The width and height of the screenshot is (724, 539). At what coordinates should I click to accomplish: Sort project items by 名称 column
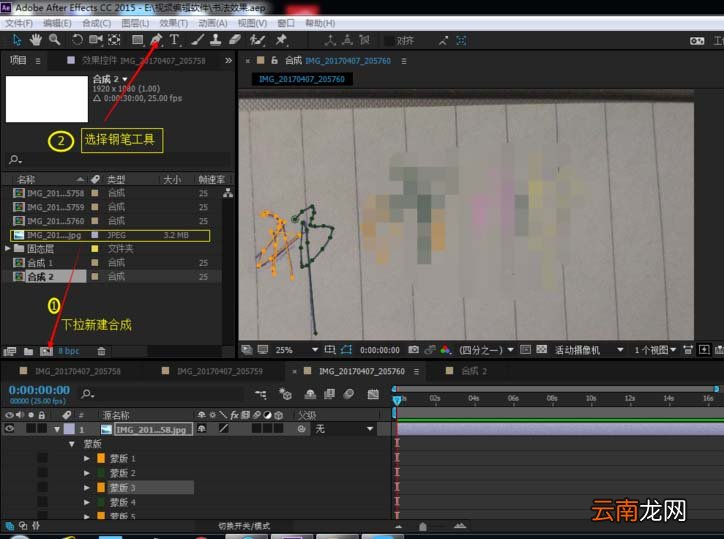click(x=26, y=179)
